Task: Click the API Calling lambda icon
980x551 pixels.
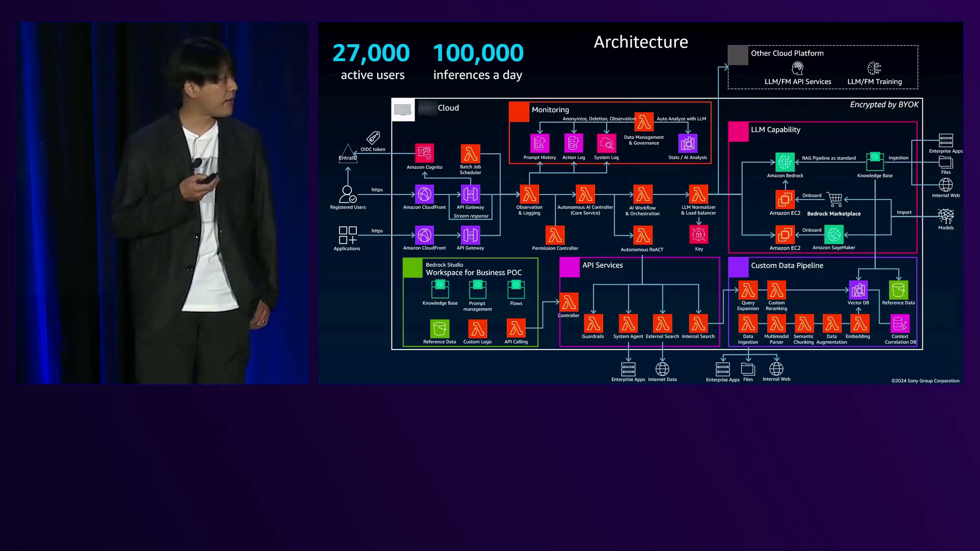Action: (516, 329)
